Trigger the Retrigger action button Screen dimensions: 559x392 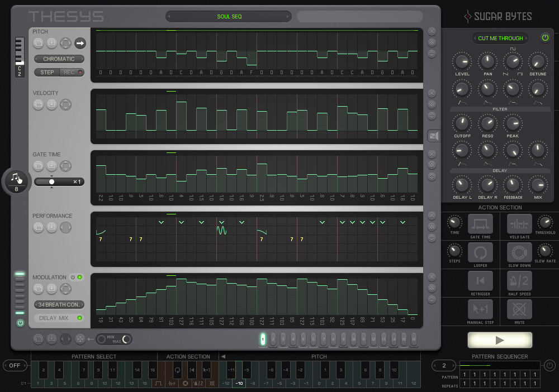[480, 280]
